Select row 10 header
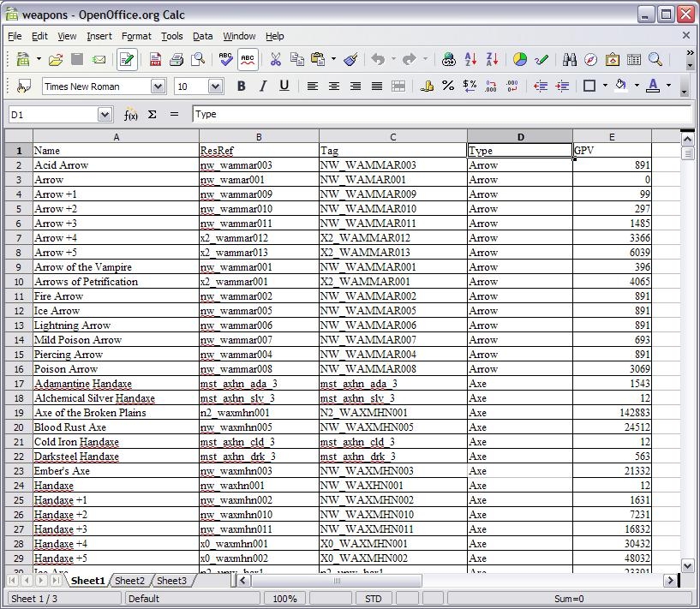This screenshot has width=700, height=609. point(18,282)
